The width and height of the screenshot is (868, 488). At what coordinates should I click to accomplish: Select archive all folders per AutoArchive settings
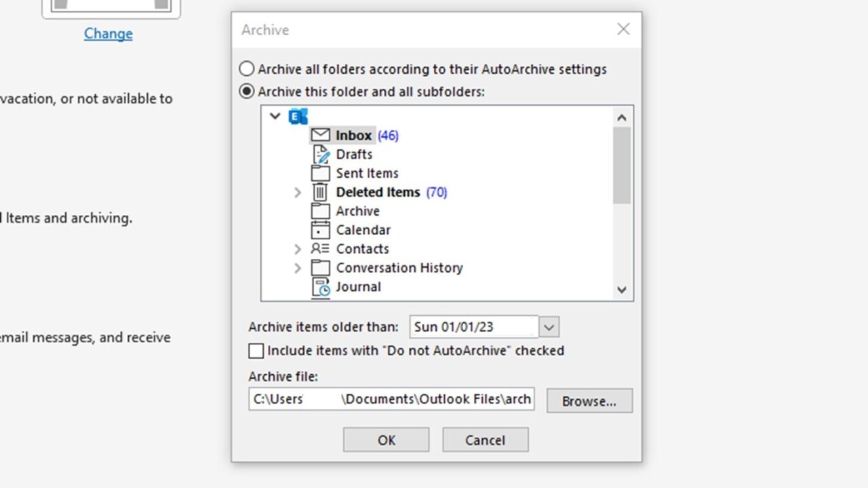(246, 68)
